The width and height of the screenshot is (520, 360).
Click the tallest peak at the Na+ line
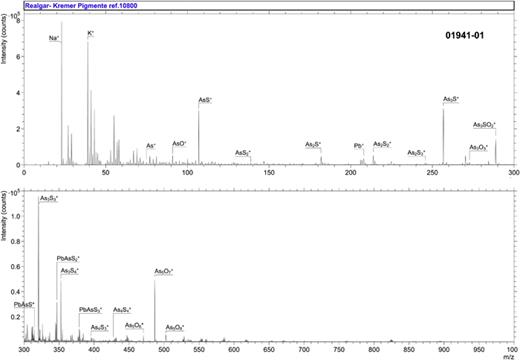tap(62, 93)
